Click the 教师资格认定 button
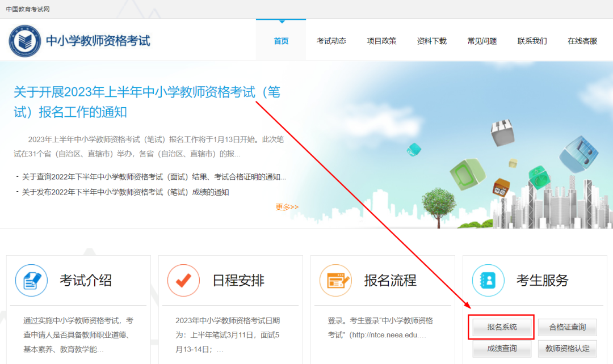 (x=567, y=348)
